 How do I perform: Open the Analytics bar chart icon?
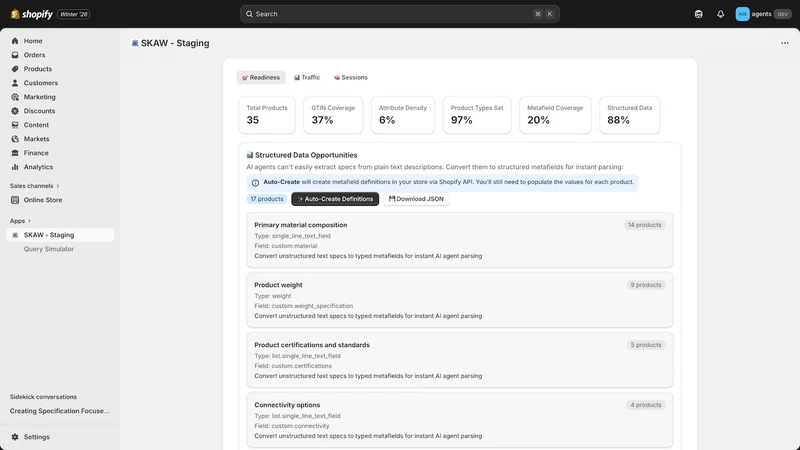point(15,167)
